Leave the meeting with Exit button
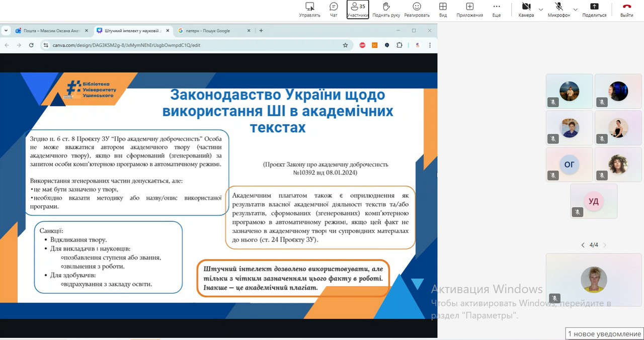 click(x=626, y=9)
